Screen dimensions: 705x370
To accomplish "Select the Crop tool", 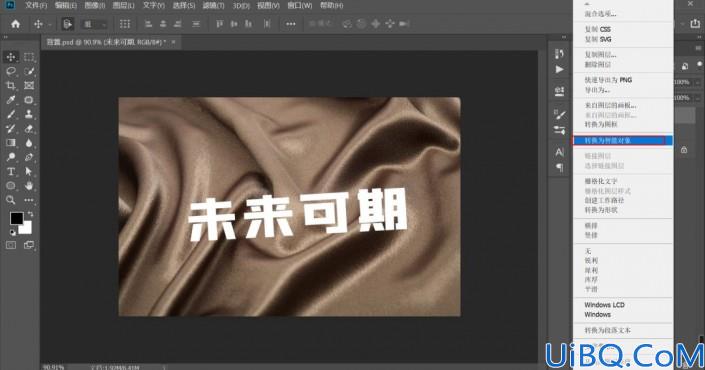I will pyautogui.click(x=11, y=85).
